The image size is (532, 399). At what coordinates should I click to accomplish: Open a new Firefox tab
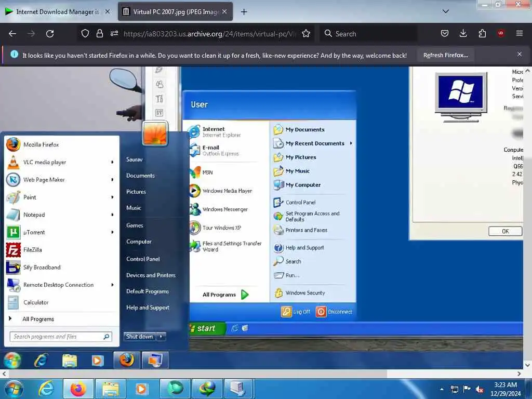(x=244, y=12)
